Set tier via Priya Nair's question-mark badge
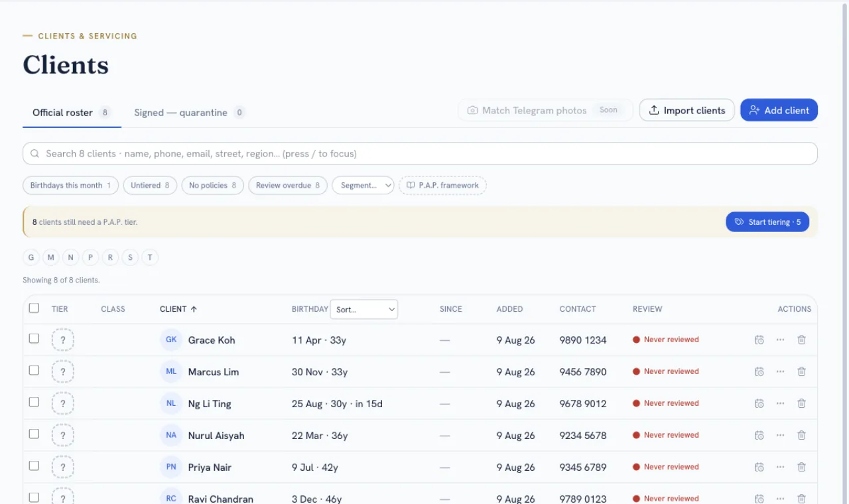Viewport: 849px width, 504px height. (x=63, y=468)
